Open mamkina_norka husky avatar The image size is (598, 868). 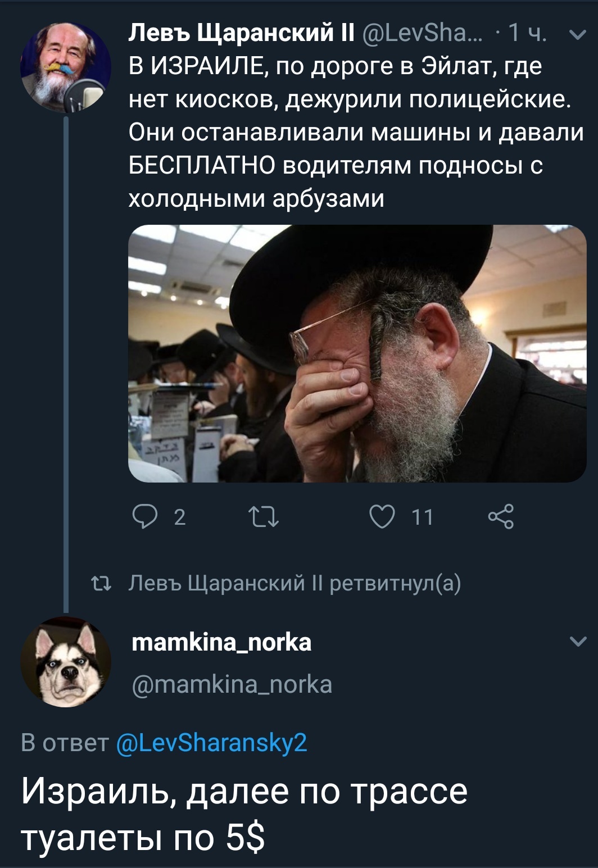[65, 662]
